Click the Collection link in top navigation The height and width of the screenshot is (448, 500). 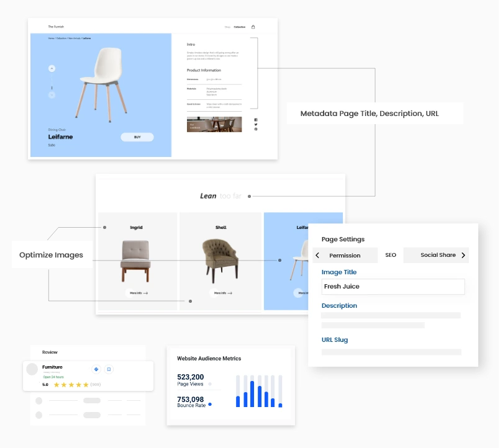tap(239, 27)
